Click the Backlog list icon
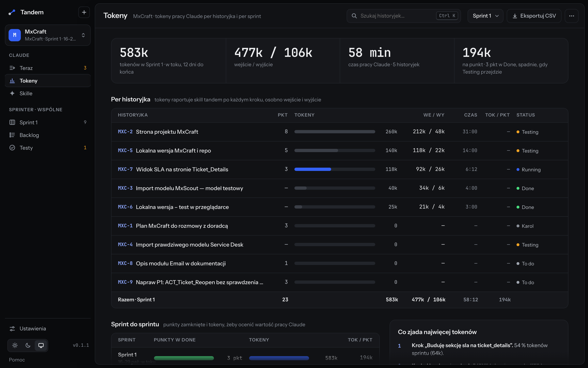This screenshot has height=368, width=588. (x=12, y=135)
